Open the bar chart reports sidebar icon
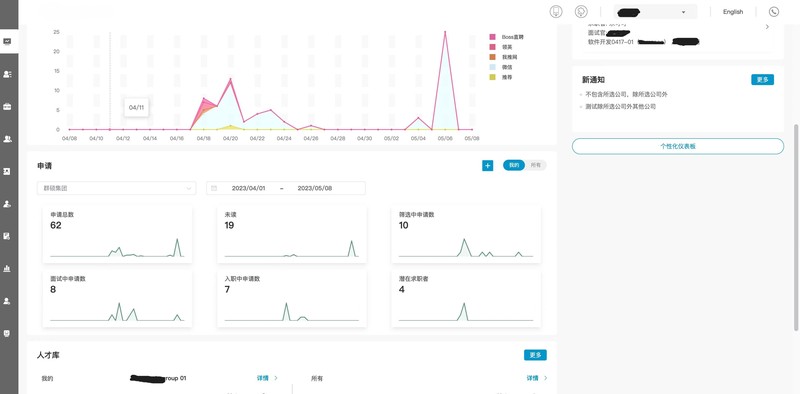Viewport: 800px width, 394px height. coord(7,268)
